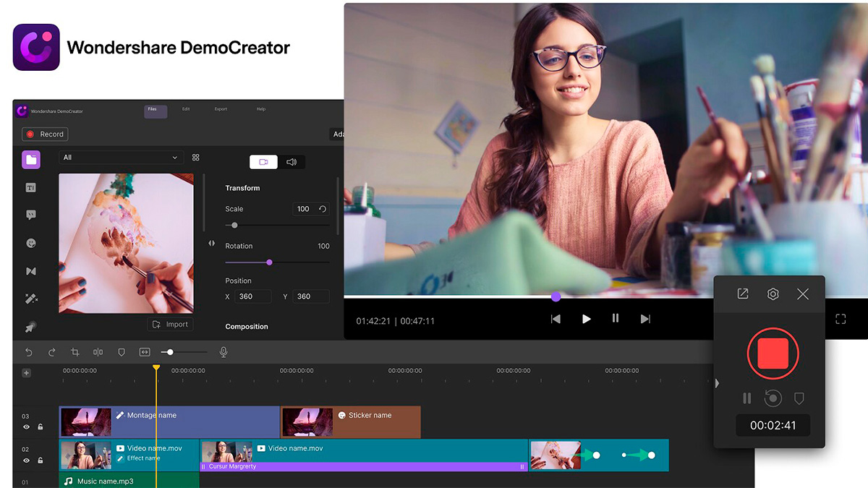Start a voiceover recording with the microphone icon
Image resolution: width=868 pixels, height=488 pixels.
[223, 352]
